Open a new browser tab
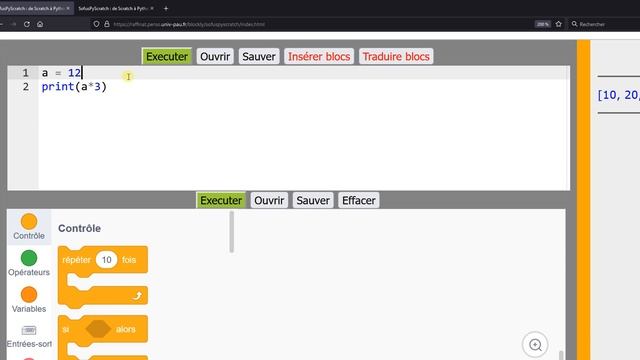This screenshot has width=640, height=360. tap(166, 8)
